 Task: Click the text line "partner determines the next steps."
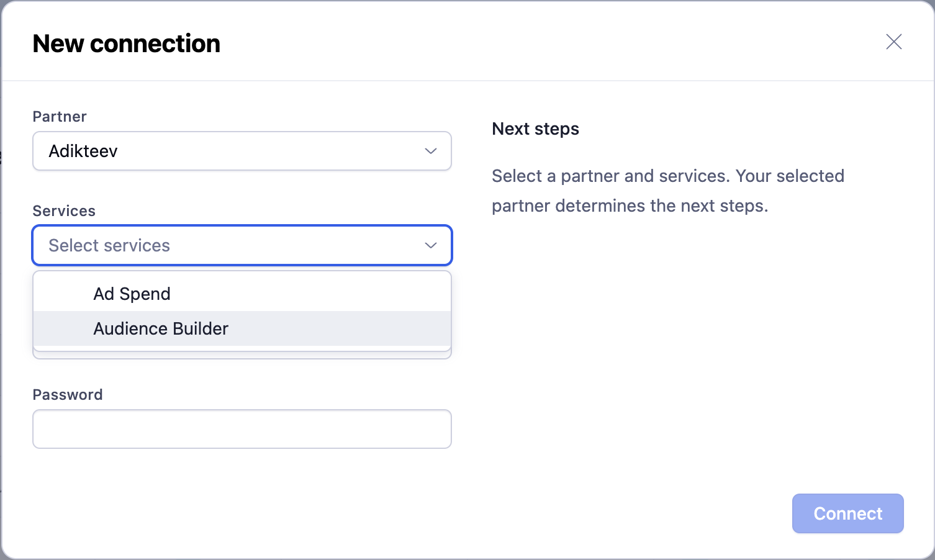tap(630, 205)
